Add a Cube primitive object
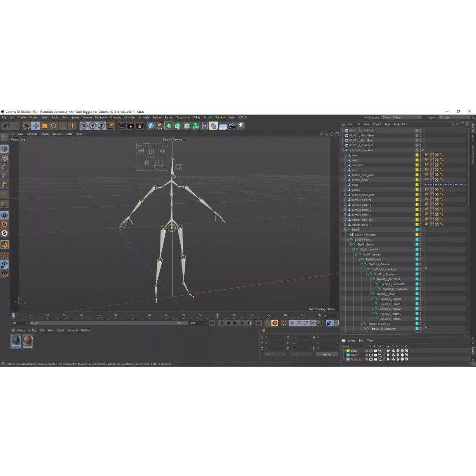The height and width of the screenshot is (476, 476). tap(151, 126)
